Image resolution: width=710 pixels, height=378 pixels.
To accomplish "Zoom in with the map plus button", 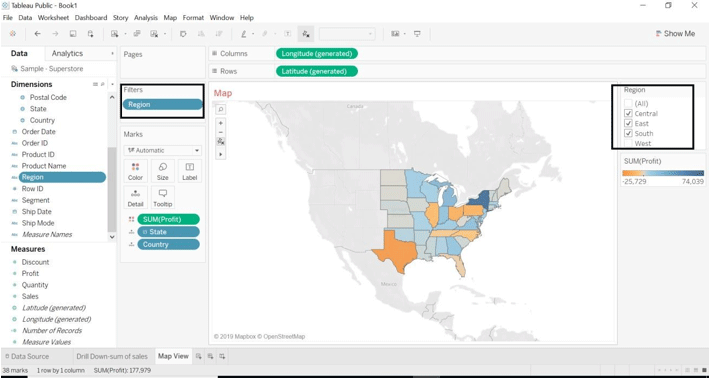I will 221,123.
